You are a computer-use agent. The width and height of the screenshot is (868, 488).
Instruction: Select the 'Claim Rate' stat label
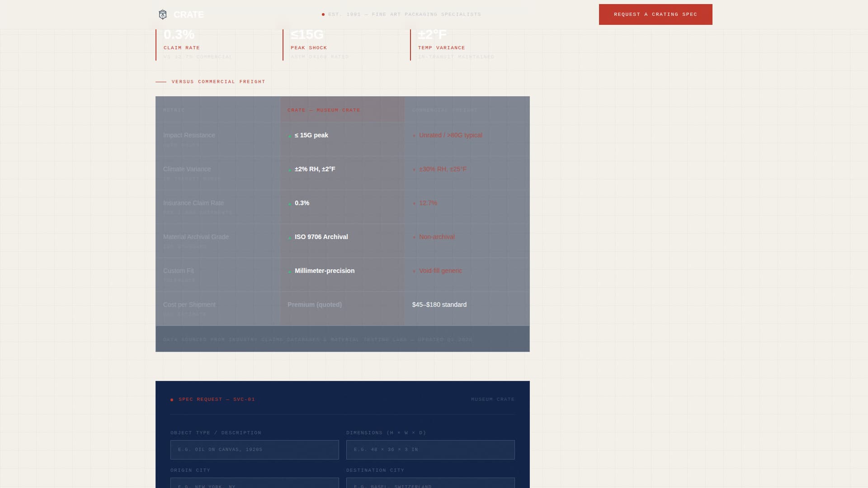(x=182, y=48)
